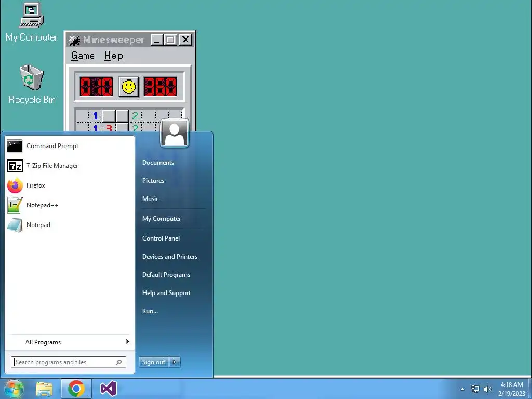Open Documents from the Start menu
The image size is (532, 399).
point(158,163)
